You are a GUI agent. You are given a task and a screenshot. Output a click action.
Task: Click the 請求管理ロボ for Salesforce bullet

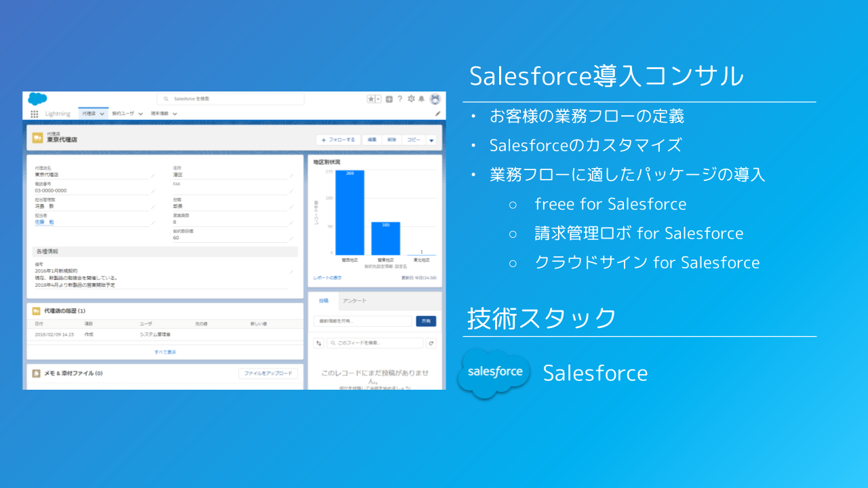639,233
